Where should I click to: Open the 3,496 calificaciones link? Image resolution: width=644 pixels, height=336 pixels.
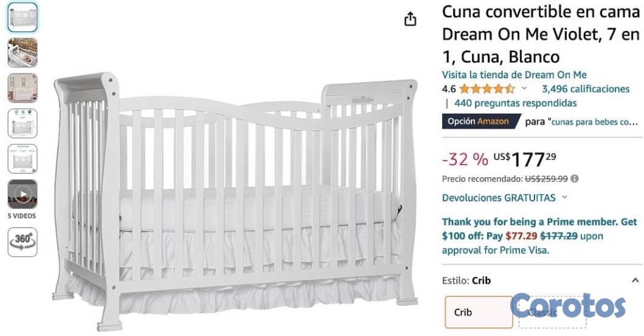coord(585,89)
